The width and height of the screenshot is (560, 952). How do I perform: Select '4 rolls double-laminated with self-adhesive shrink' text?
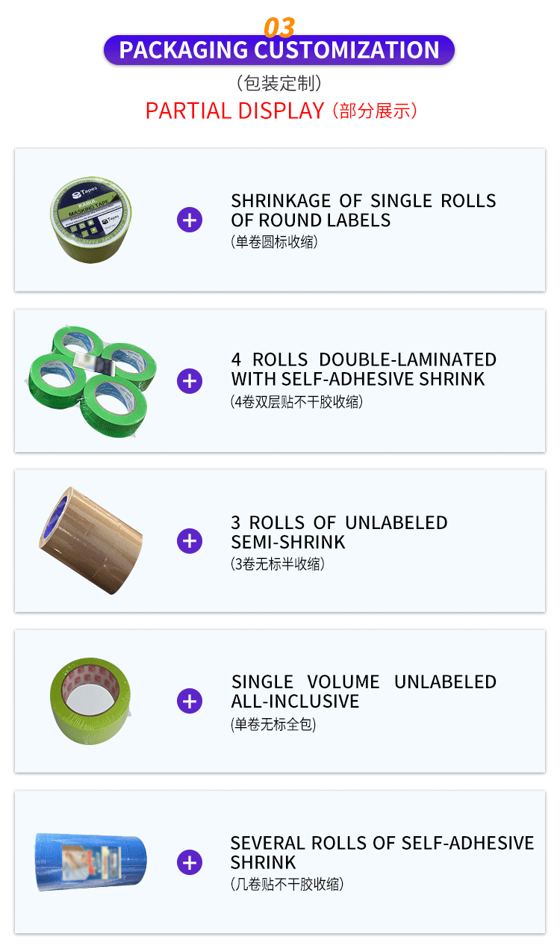(x=363, y=369)
